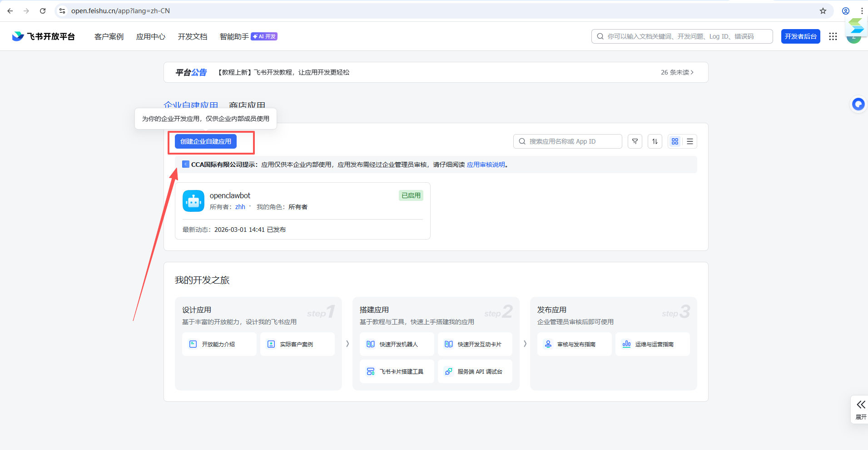Click the 实际客户案例 card icon
Viewport: 868px width, 450px height.
(x=271, y=344)
